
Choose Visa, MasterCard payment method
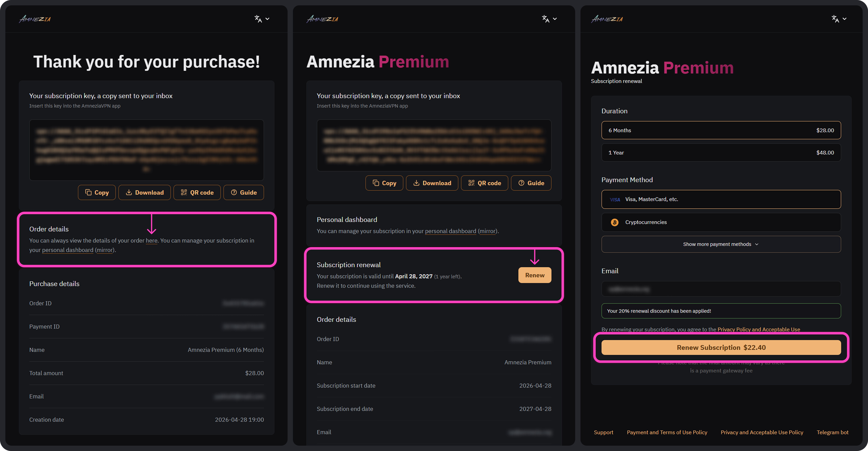[721, 199]
